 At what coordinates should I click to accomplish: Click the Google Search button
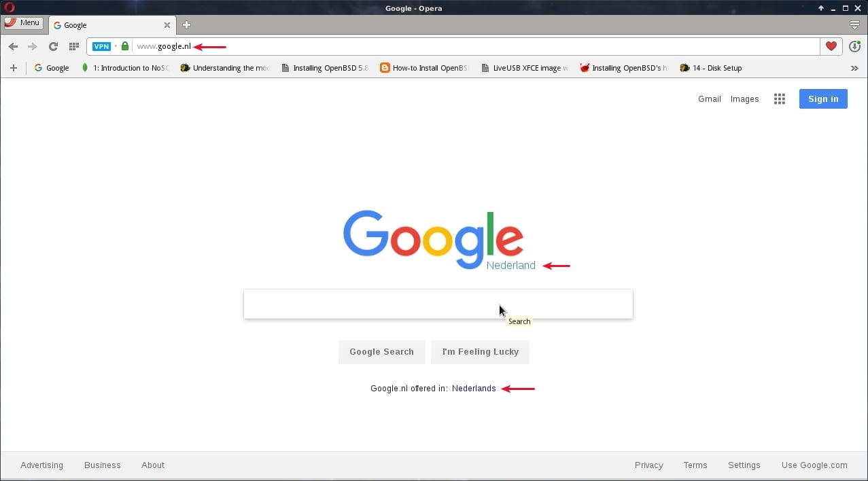coord(381,352)
